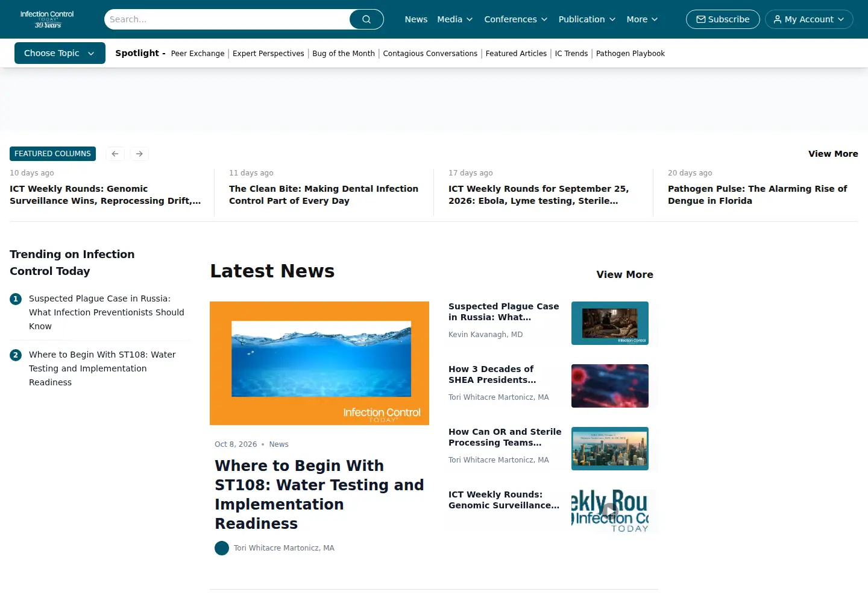
Task: Open the Pathogen Playbook spotlight link
Action: point(631,54)
